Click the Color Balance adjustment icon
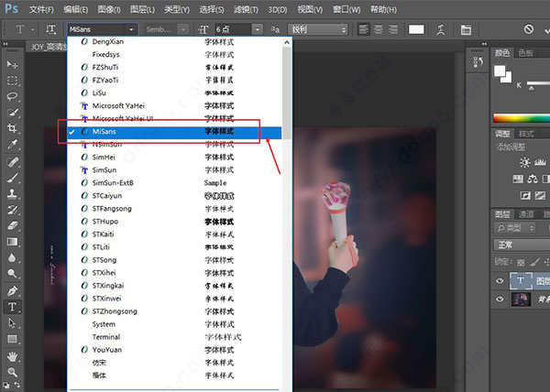 coord(533,179)
